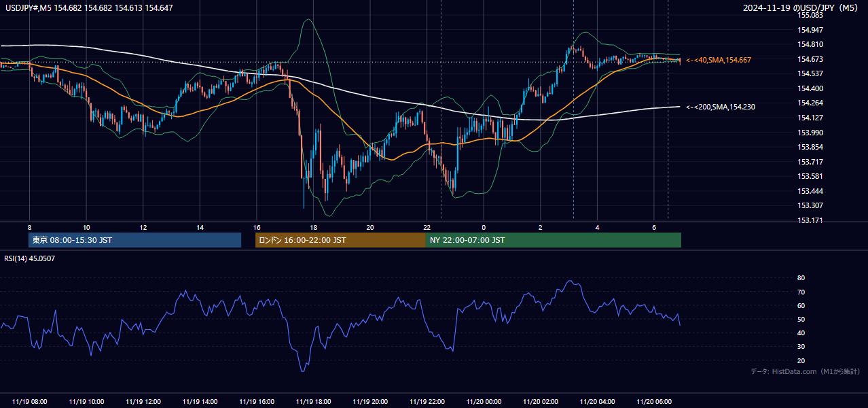Click RSI scale level 20
Viewport: 868px width, 408px height.
click(801, 361)
